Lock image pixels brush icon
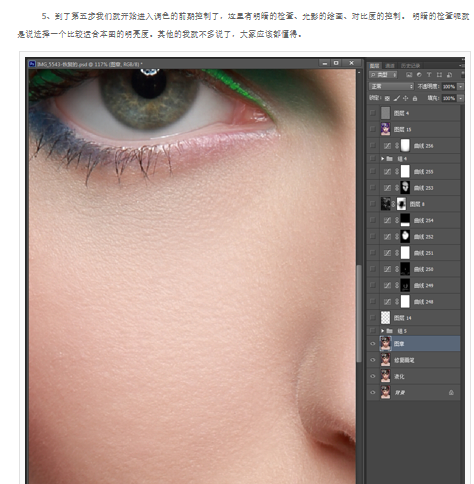The image size is (474, 484). (x=397, y=98)
